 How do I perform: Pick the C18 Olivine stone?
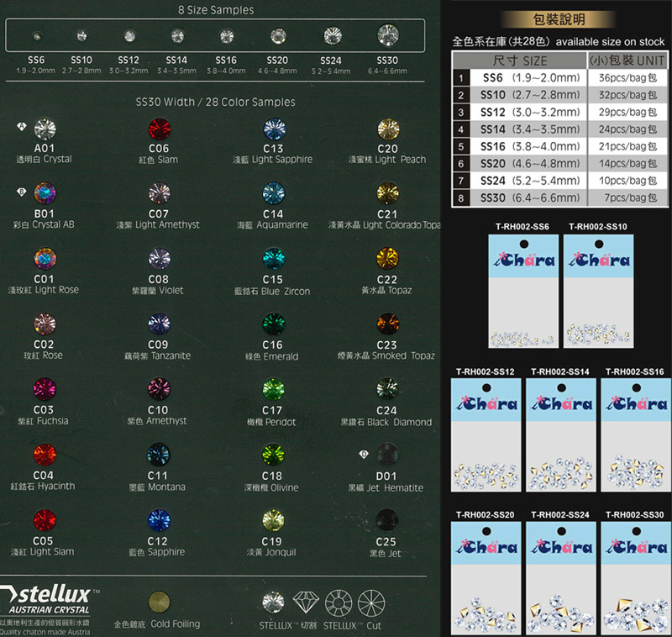[x=273, y=455]
